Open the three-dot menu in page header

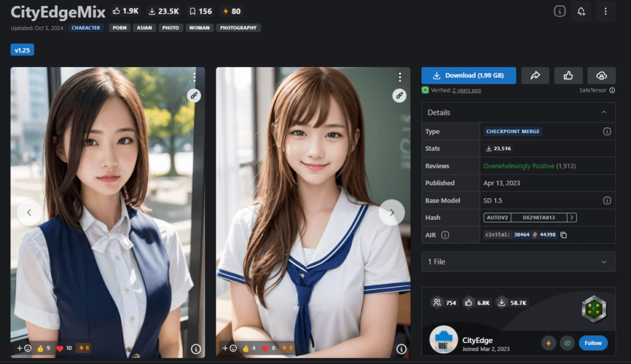pyautogui.click(x=605, y=11)
